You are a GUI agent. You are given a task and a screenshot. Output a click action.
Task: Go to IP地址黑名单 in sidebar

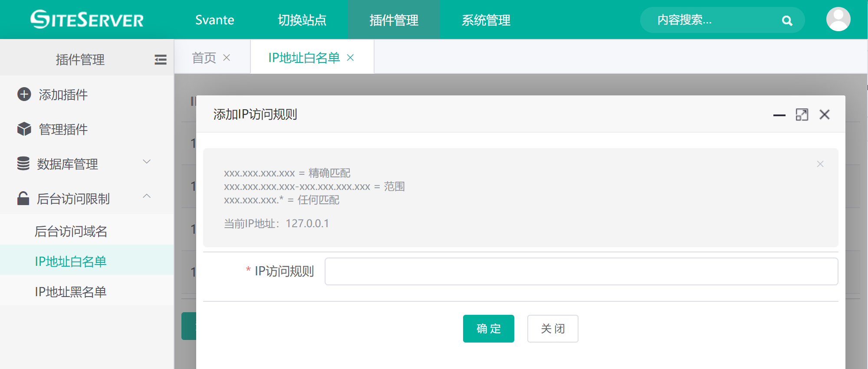pos(71,292)
